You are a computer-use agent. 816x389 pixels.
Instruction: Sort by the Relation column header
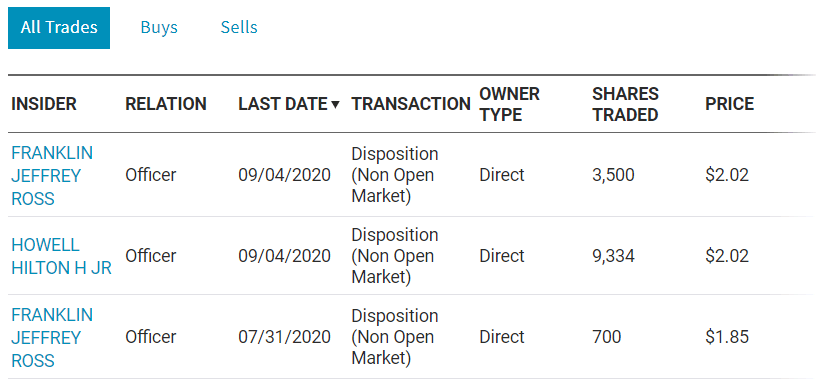pyautogui.click(x=165, y=104)
